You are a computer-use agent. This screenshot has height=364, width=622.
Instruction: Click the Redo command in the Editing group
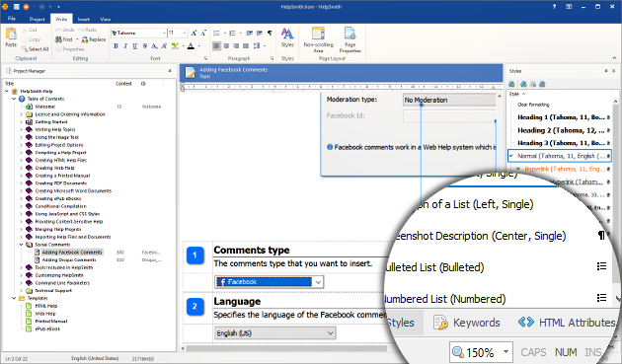(87, 30)
